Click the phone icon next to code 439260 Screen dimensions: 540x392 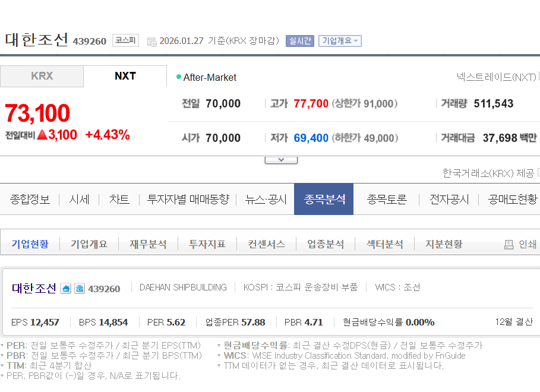[x=80, y=289]
